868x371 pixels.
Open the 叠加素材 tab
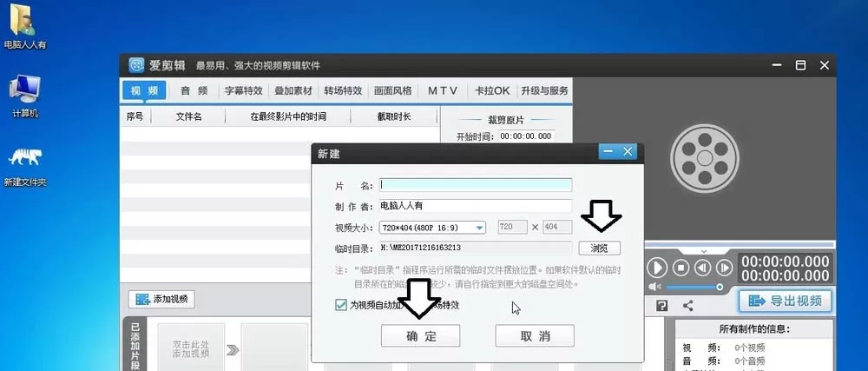point(293,91)
